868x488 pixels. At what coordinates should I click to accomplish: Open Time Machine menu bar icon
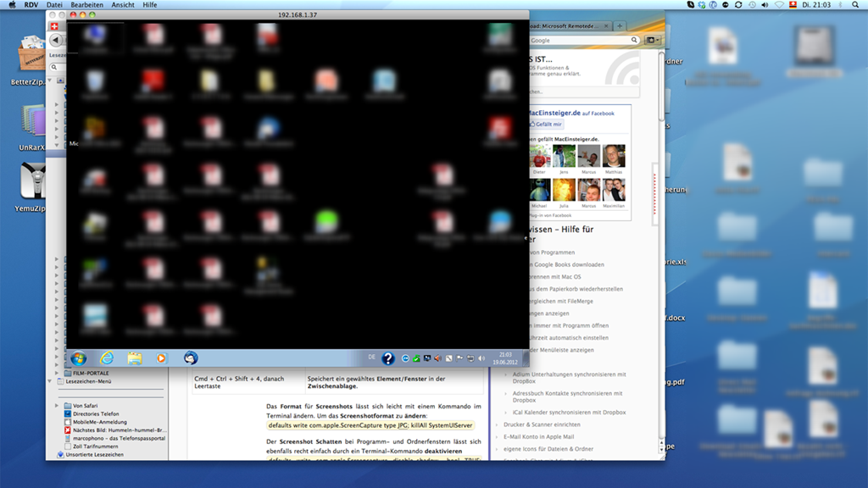click(x=753, y=4)
